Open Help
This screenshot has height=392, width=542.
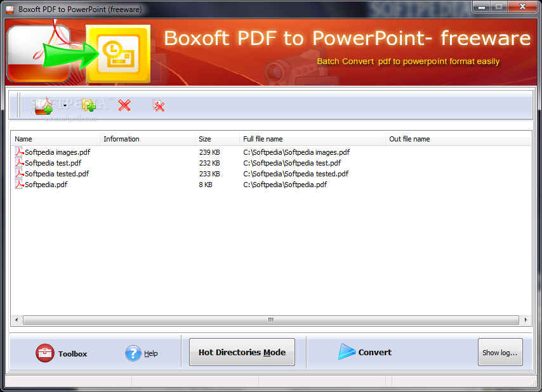coord(142,353)
